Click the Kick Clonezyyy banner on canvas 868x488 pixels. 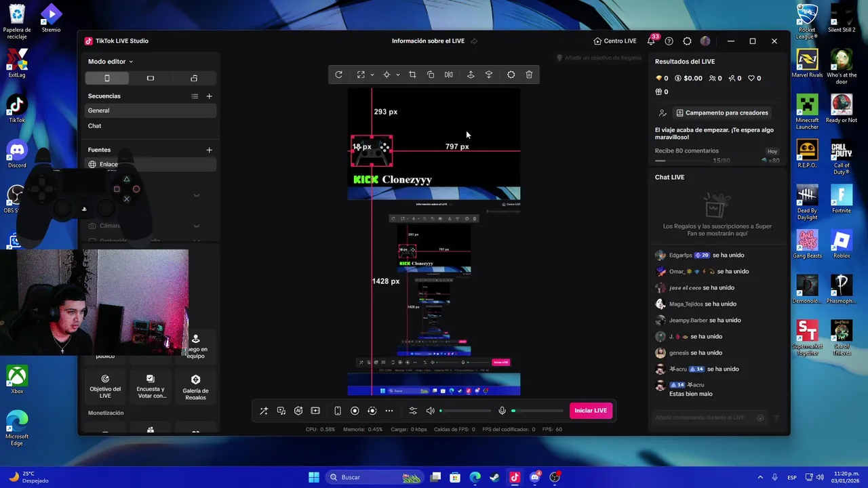393,180
